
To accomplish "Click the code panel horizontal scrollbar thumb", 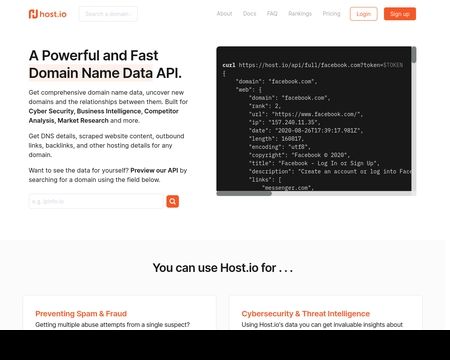I will 244,193.
